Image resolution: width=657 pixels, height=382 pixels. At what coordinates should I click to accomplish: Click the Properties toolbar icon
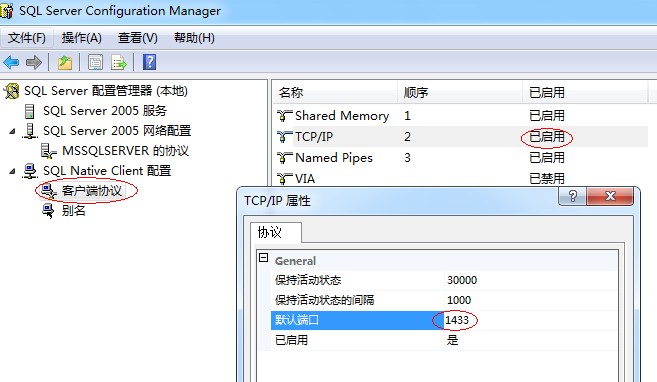point(95,63)
